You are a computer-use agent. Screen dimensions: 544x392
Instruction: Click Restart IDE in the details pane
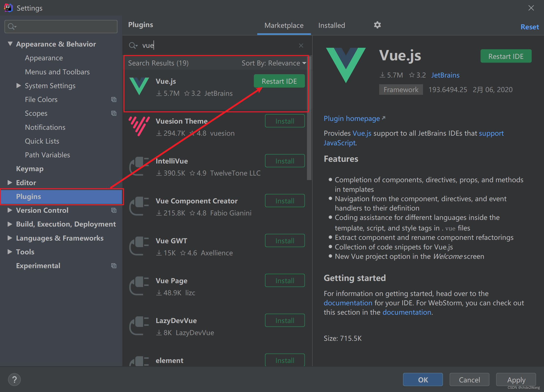(506, 56)
